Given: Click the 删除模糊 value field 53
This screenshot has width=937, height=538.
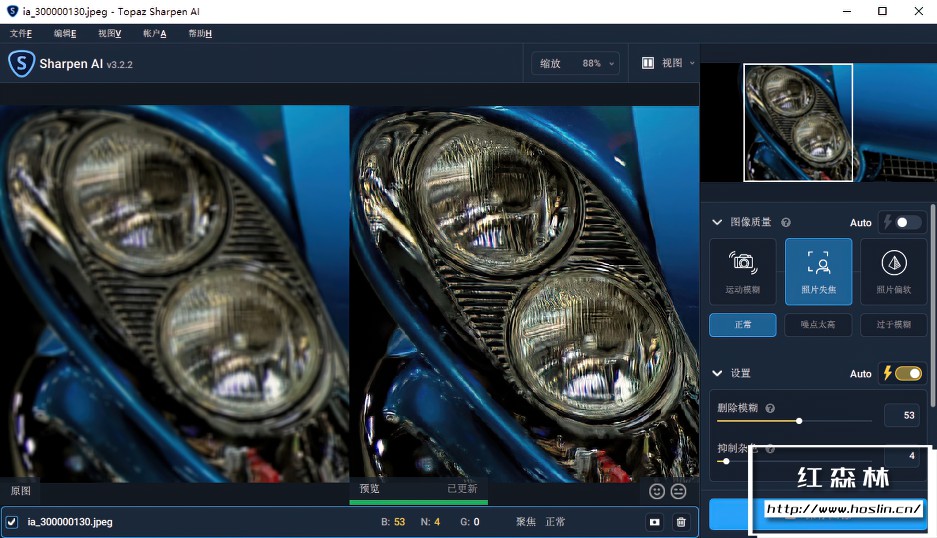Looking at the screenshot, I should tap(902, 415).
